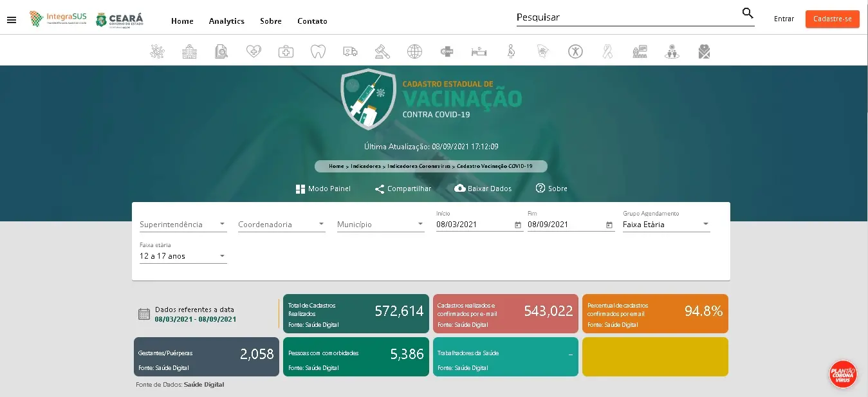Open the hamburger side menu

pos(12,20)
